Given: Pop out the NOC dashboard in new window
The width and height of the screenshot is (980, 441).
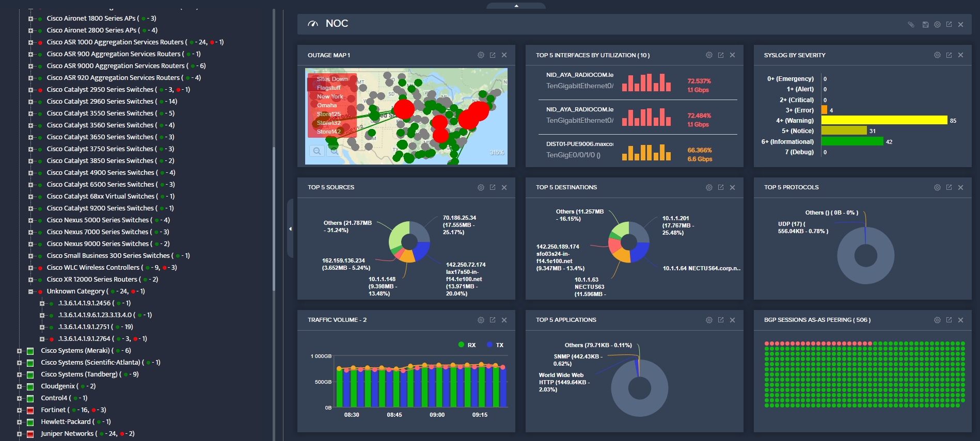Looking at the screenshot, I should click(x=949, y=24).
